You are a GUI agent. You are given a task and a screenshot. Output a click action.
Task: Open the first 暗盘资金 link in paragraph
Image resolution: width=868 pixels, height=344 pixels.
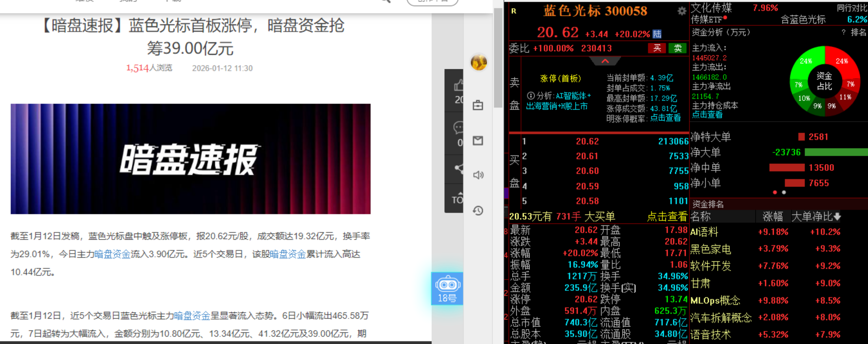pos(112,254)
